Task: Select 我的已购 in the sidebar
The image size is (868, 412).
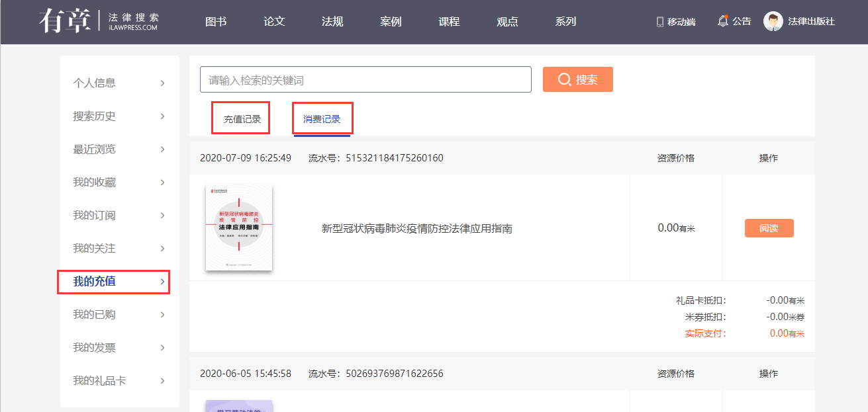Action: click(95, 315)
